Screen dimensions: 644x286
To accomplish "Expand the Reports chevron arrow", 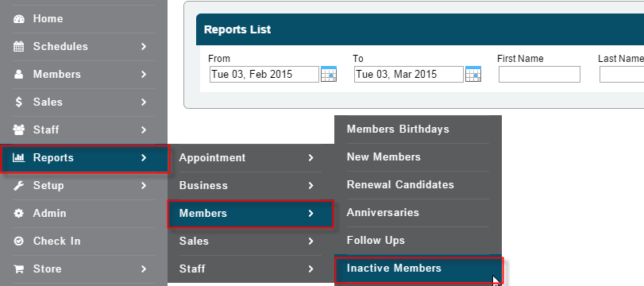I will [x=144, y=157].
